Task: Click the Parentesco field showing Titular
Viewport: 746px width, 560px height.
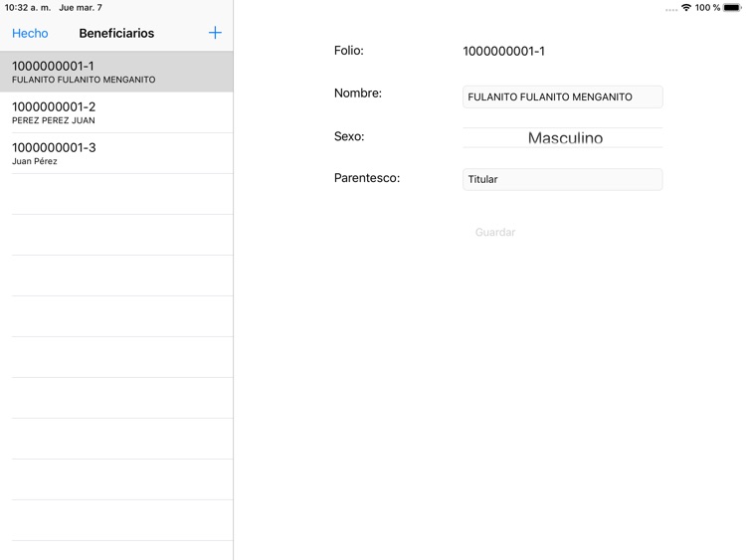Action: pyautogui.click(x=562, y=179)
